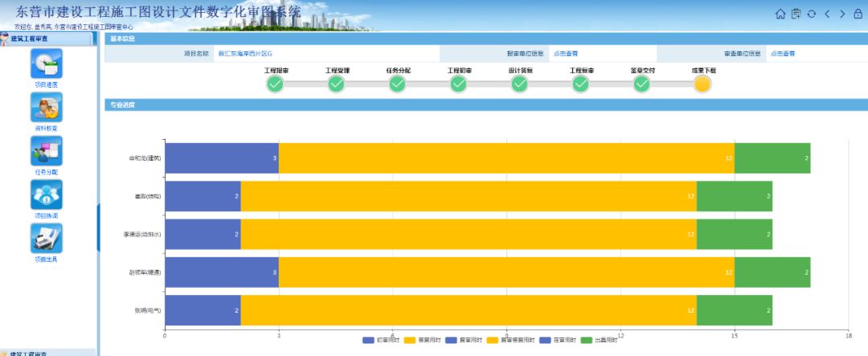868x356 pixels.
Task: Go to home via house icon
Action: 780,14
